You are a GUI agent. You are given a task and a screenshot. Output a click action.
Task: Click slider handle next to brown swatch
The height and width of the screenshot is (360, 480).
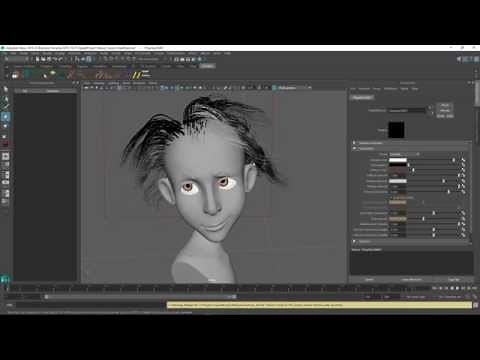413,170
